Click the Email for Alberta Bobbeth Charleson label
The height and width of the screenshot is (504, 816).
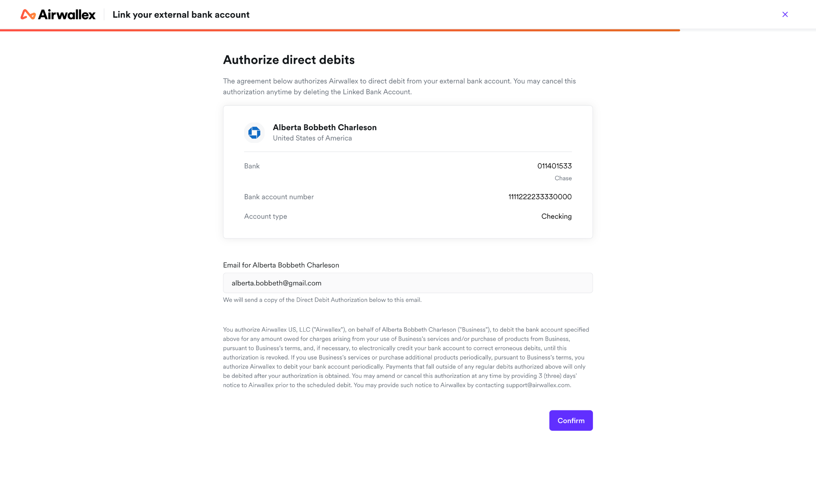(281, 265)
